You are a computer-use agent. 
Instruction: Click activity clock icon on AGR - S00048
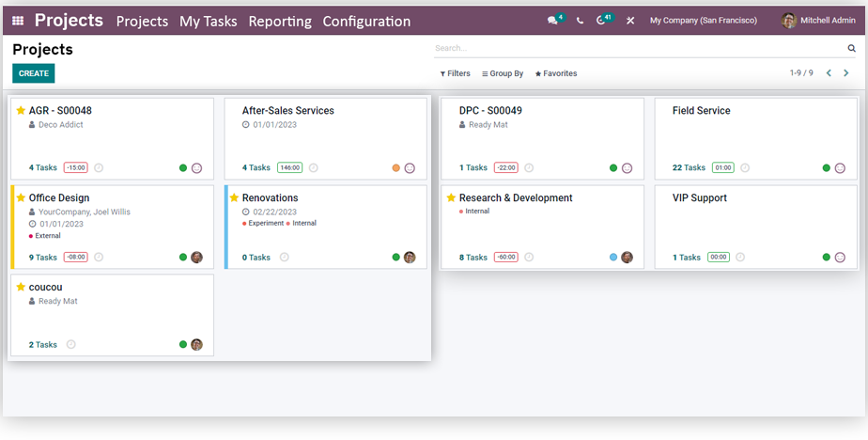(99, 167)
